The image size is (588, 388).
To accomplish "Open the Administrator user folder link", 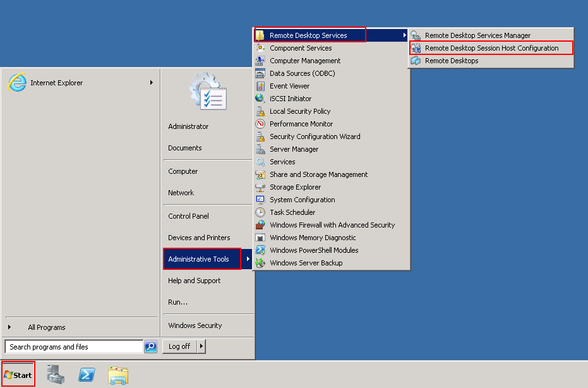I will [x=188, y=126].
